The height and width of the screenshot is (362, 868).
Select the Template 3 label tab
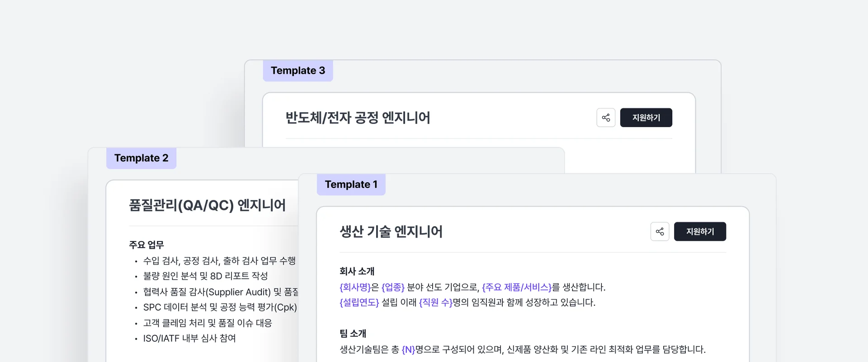point(298,71)
